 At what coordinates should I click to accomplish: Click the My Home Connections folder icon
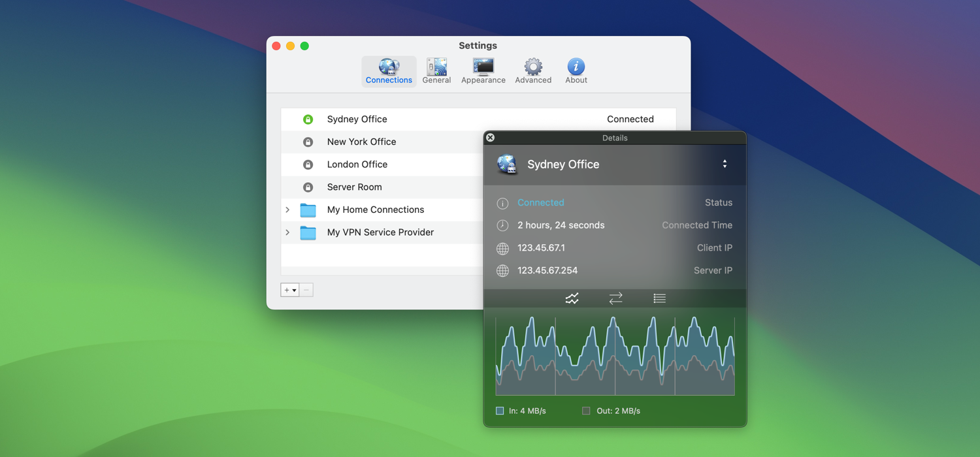pyautogui.click(x=308, y=210)
